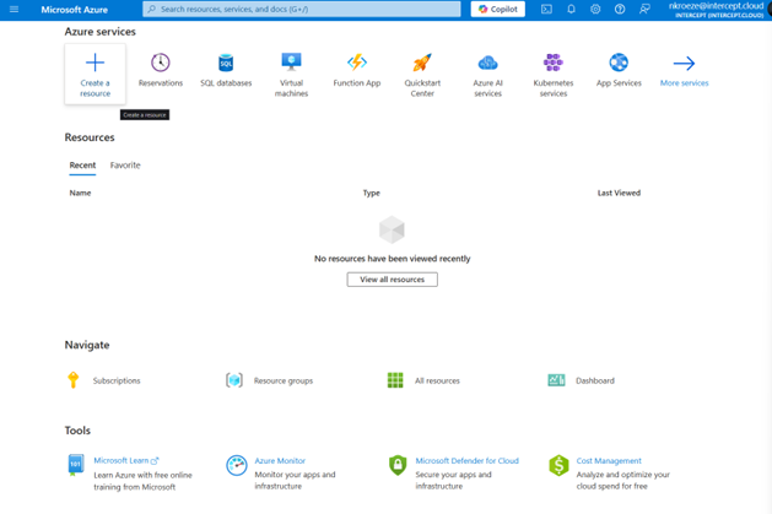Viewport: 772px width, 514px height.
Task: Click 'No resources have been viewed recently' text
Action: point(392,258)
